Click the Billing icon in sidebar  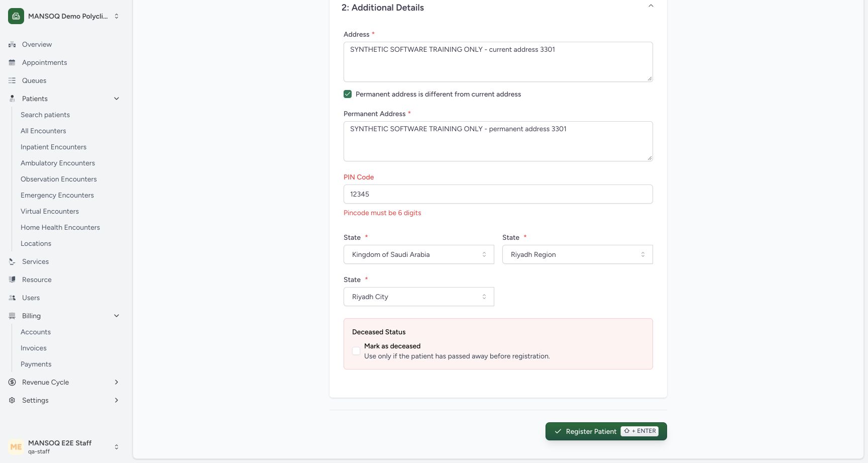click(12, 316)
